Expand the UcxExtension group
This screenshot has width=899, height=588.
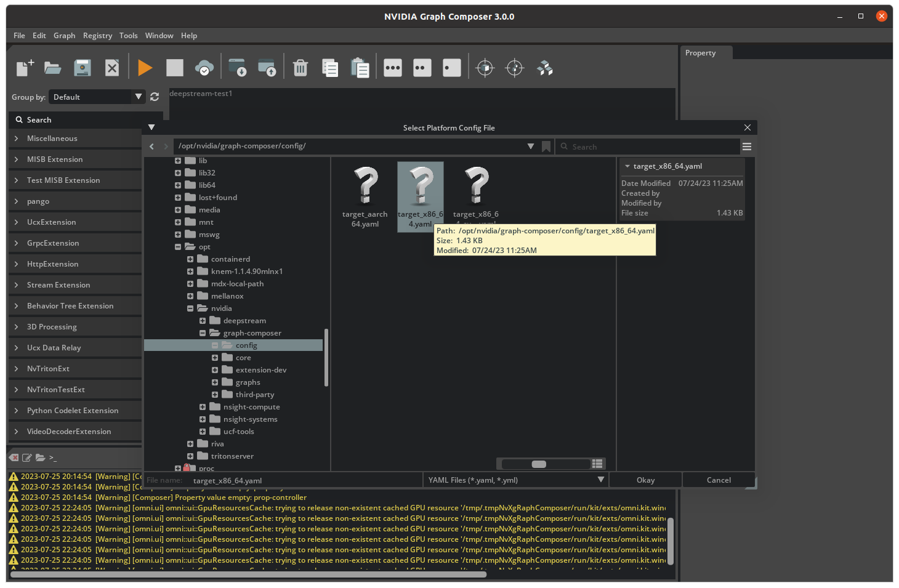(x=17, y=222)
